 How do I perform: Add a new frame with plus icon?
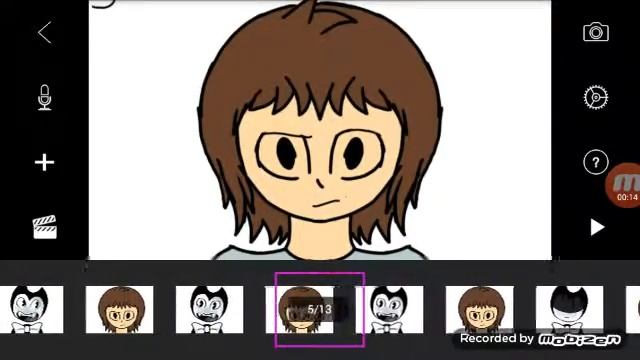44,162
